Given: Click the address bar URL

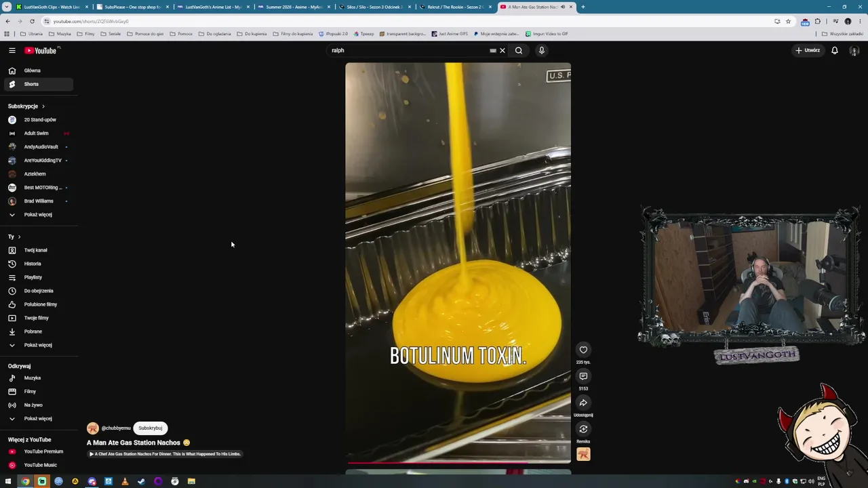Looking at the screenshot, I should 91,21.
